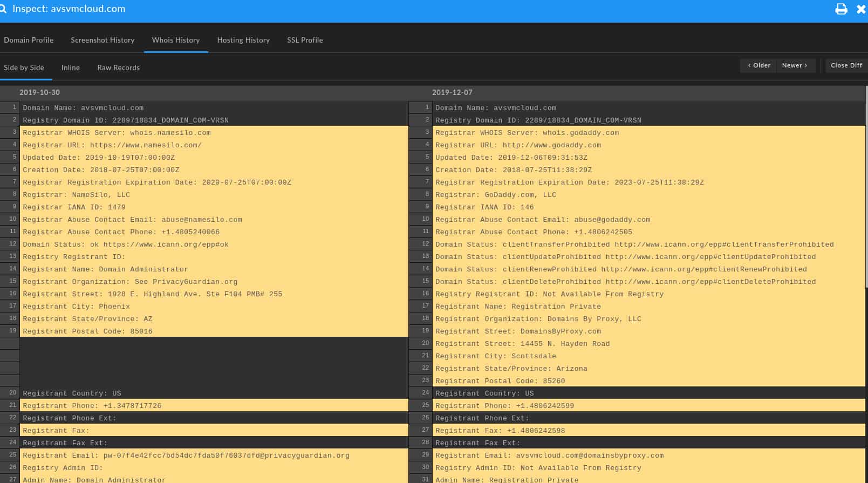Click left Abuse Contact Phone +1.4805240066 line
The width and height of the screenshot is (868, 483).
[214, 232]
